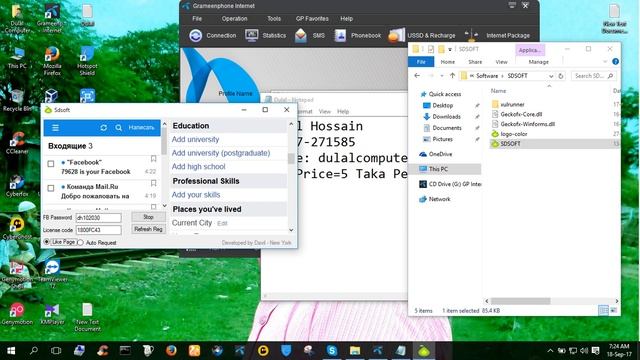Click the Task View taskbar icon
The image size is (640, 360).
56,351
